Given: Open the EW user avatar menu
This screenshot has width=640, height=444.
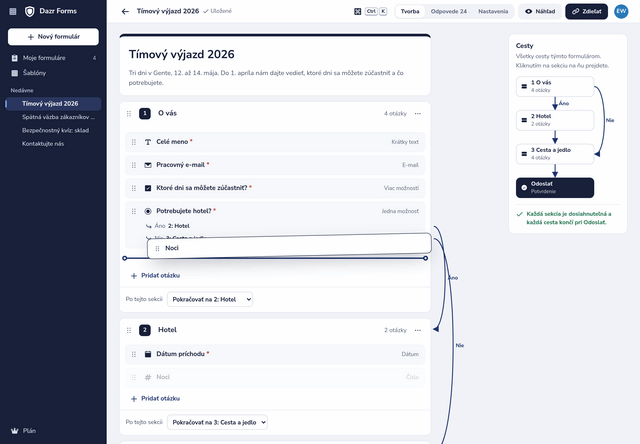Looking at the screenshot, I should coord(621,11).
